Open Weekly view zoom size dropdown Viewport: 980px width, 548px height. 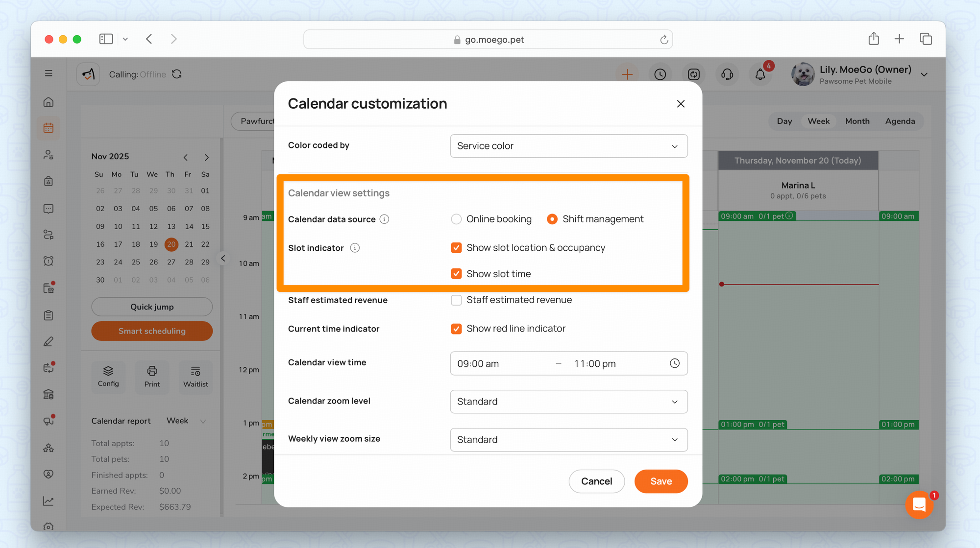pos(568,440)
